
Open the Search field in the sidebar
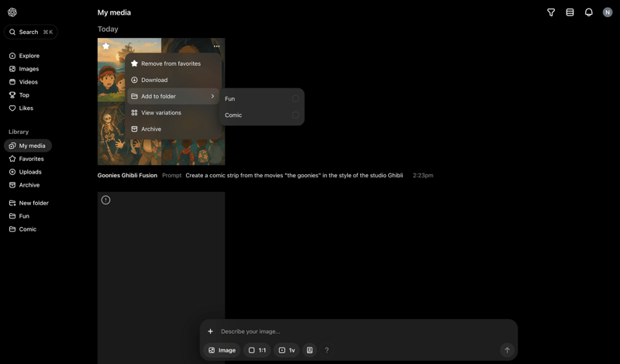click(31, 32)
